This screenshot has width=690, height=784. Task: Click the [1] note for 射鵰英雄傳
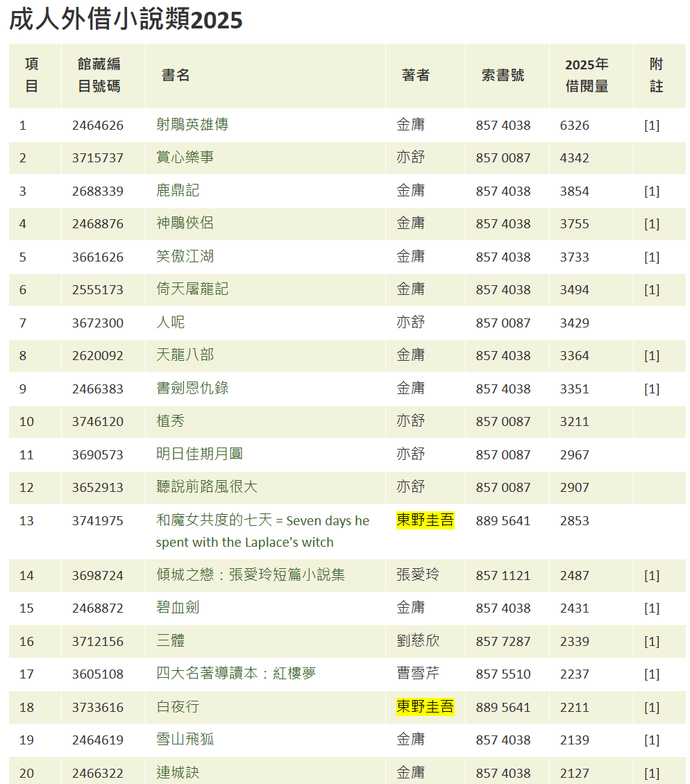click(651, 126)
